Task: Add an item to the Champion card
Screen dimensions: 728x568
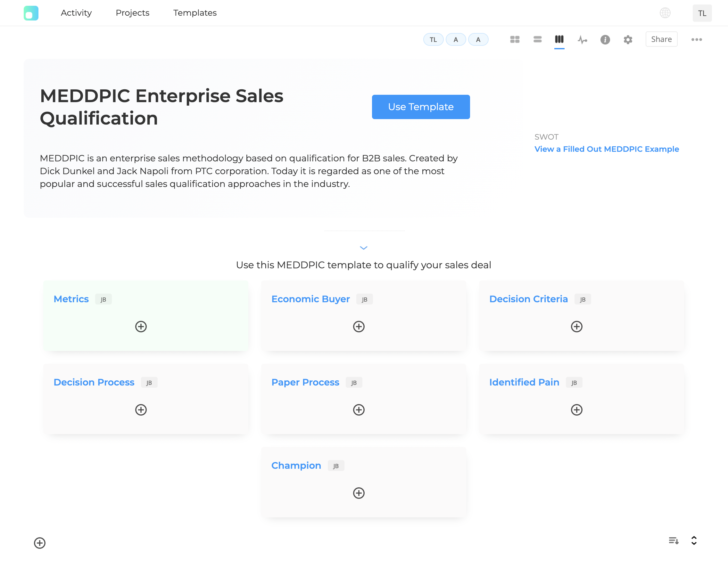Action: coord(359,493)
